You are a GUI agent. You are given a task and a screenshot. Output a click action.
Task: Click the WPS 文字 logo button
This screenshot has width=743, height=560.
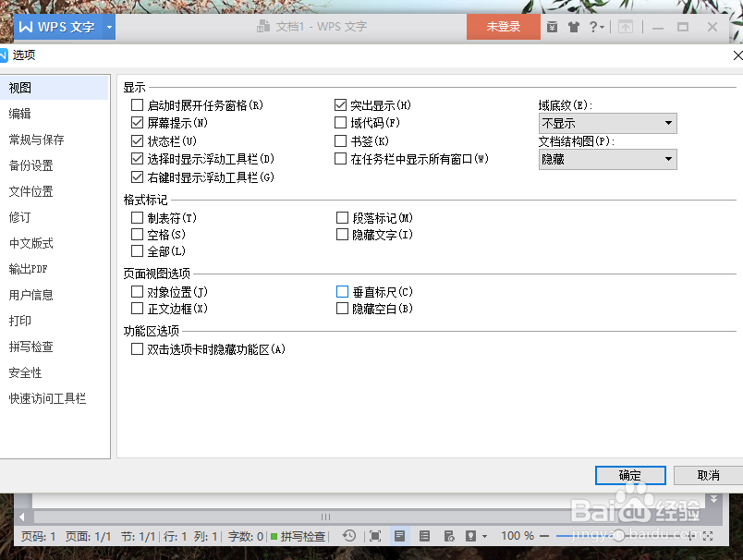(x=59, y=27)
